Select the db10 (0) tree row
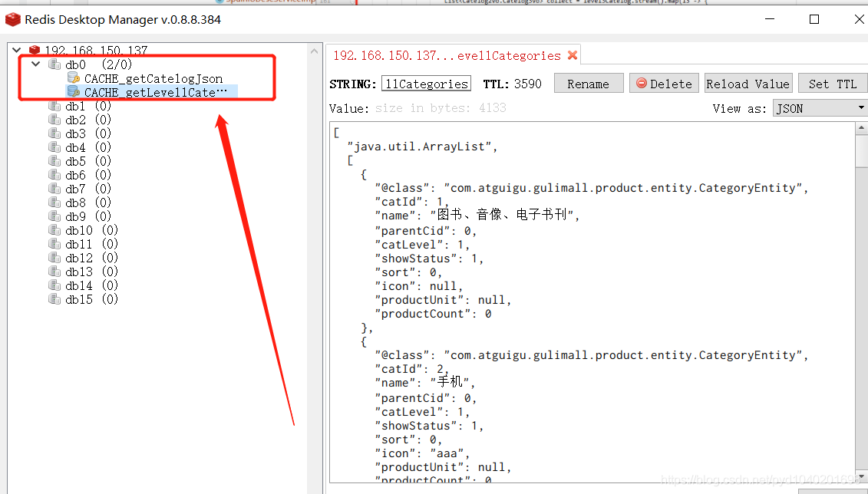 pos(91,230)
